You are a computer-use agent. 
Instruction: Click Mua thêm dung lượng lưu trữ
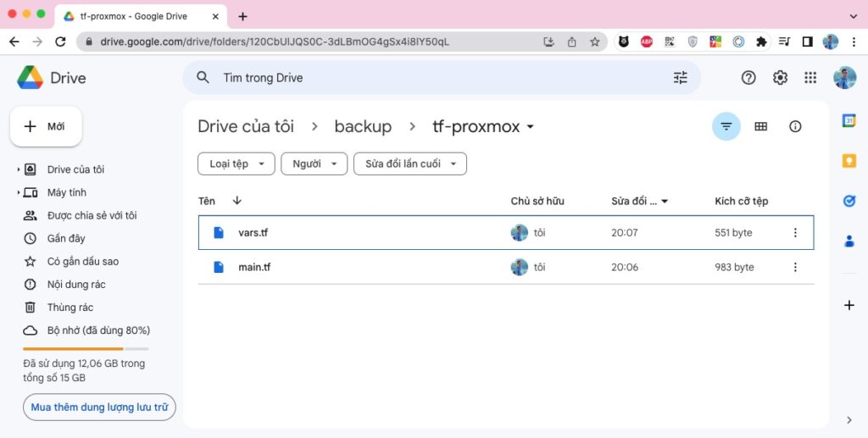click(99, 408)
